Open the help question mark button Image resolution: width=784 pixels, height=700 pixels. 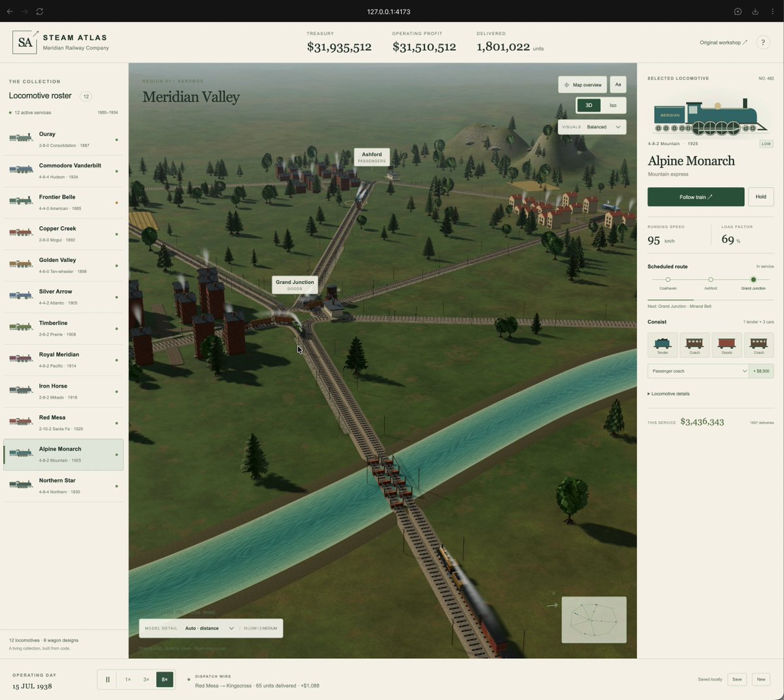pyautogui.click(x=762, y=42)
